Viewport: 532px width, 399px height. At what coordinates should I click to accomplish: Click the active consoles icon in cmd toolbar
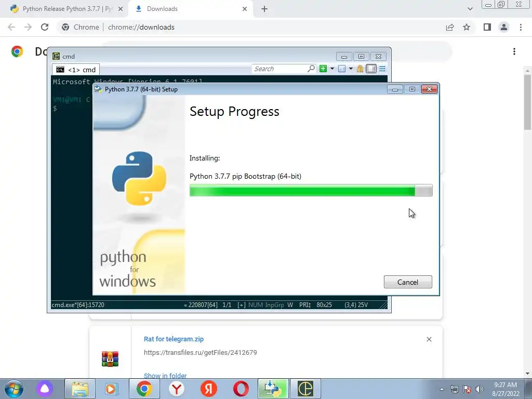point(342,69)
